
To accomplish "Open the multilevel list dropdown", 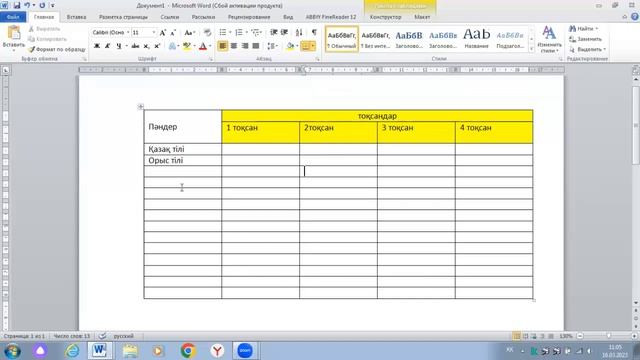I will [261, 32].
